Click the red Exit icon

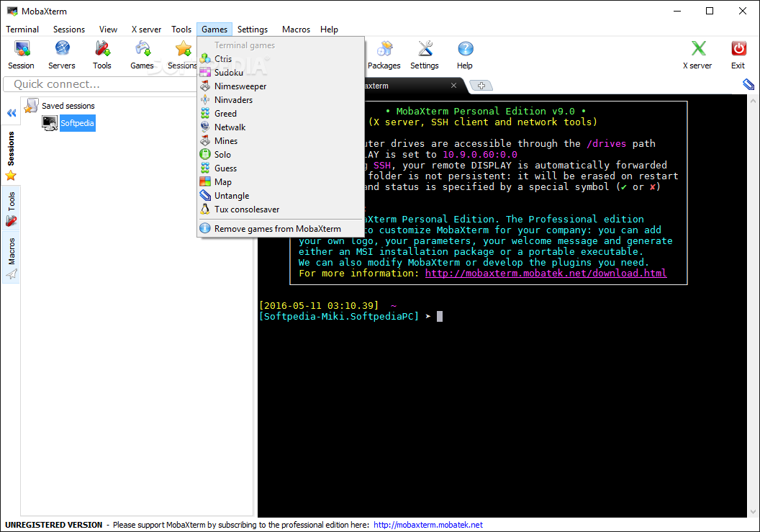738,49
